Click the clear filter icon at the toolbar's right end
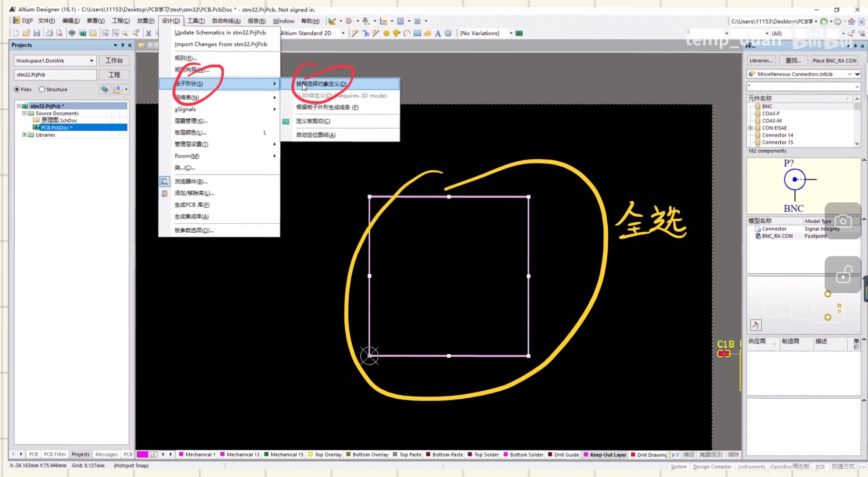868x477 pixels. 862,33
